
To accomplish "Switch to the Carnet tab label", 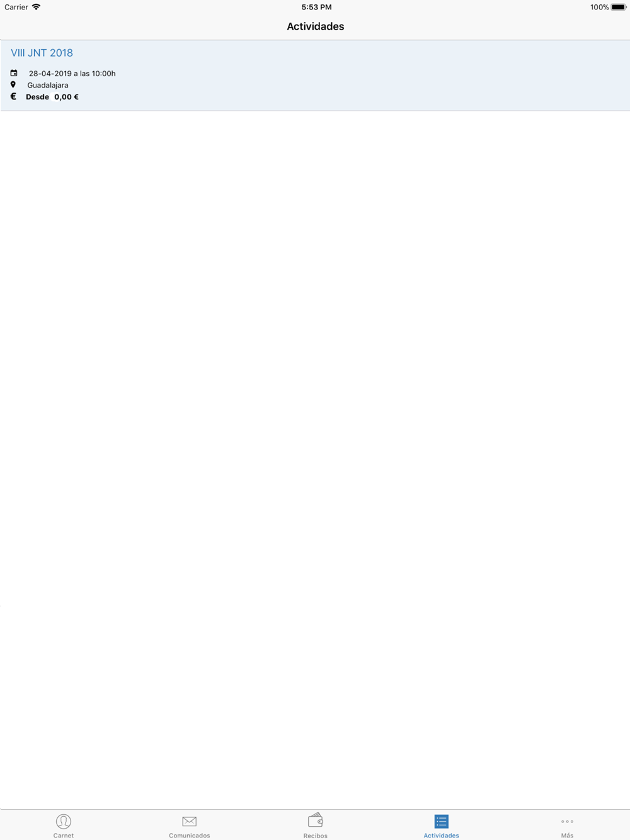I will click(64, 836).
